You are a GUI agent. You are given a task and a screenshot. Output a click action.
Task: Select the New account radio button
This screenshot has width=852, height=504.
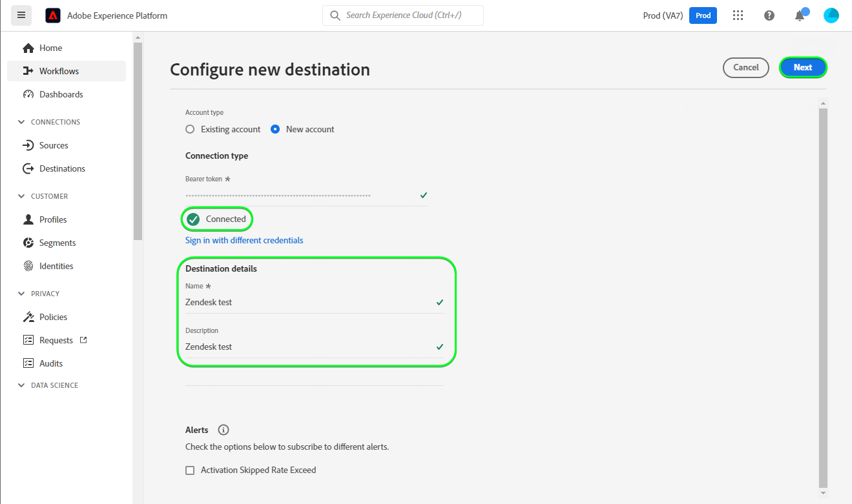tap(275, 129)
